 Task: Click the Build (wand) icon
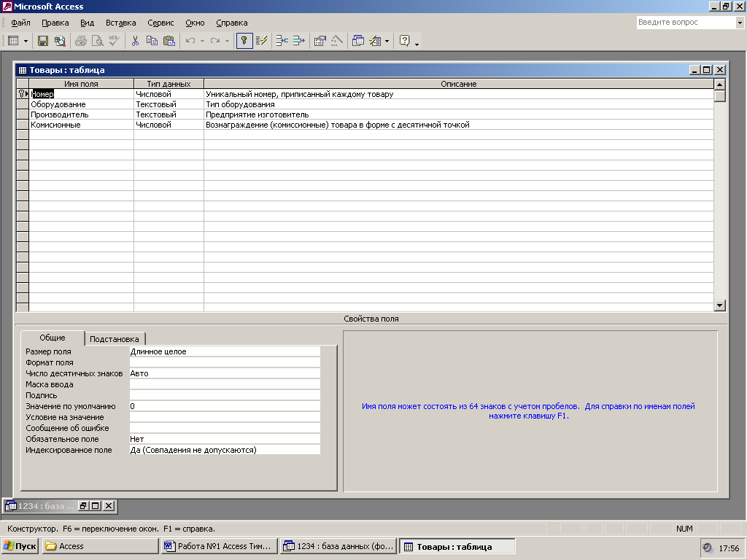(x=336, y=41)
